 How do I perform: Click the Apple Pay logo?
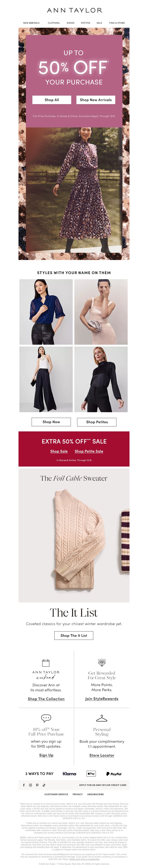point(91,774)
